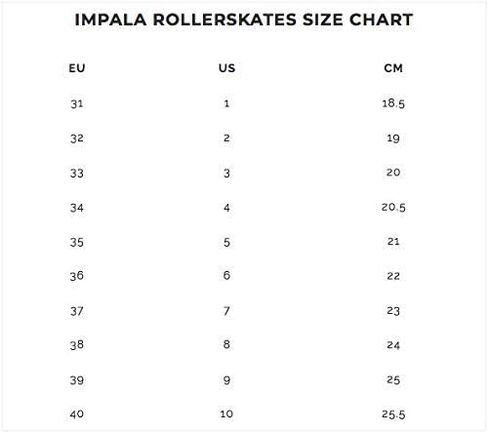Click the 25.5 CM value
Viewport: 488px width, 433px height.
393,414
